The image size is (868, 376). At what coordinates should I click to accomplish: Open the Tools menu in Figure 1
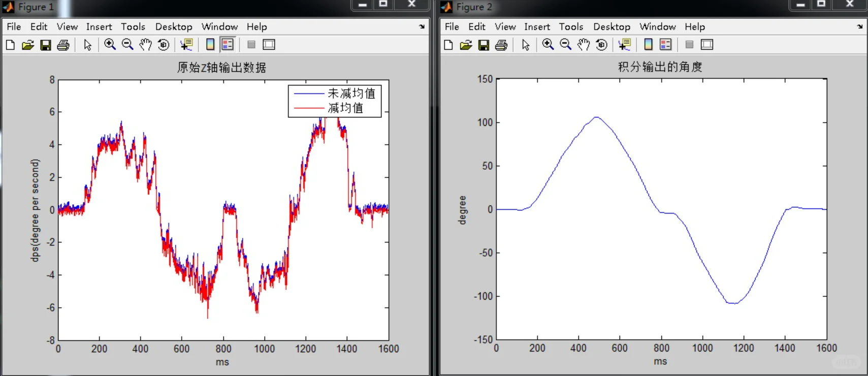tap(133, 27)
